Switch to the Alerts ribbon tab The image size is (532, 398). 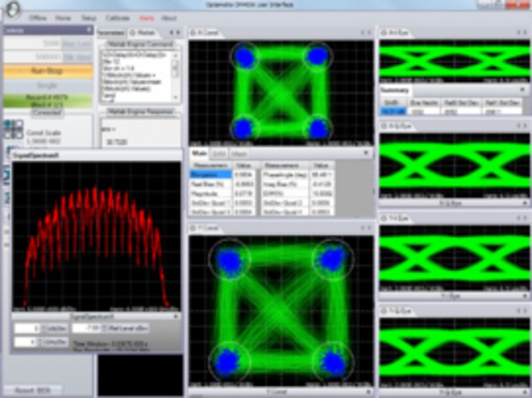pos(146,17)
